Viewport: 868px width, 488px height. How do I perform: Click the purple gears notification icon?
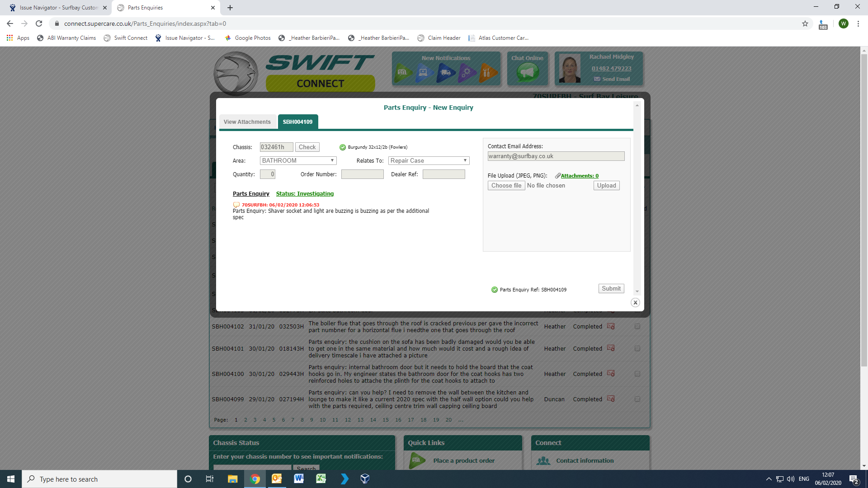[467, 72]
